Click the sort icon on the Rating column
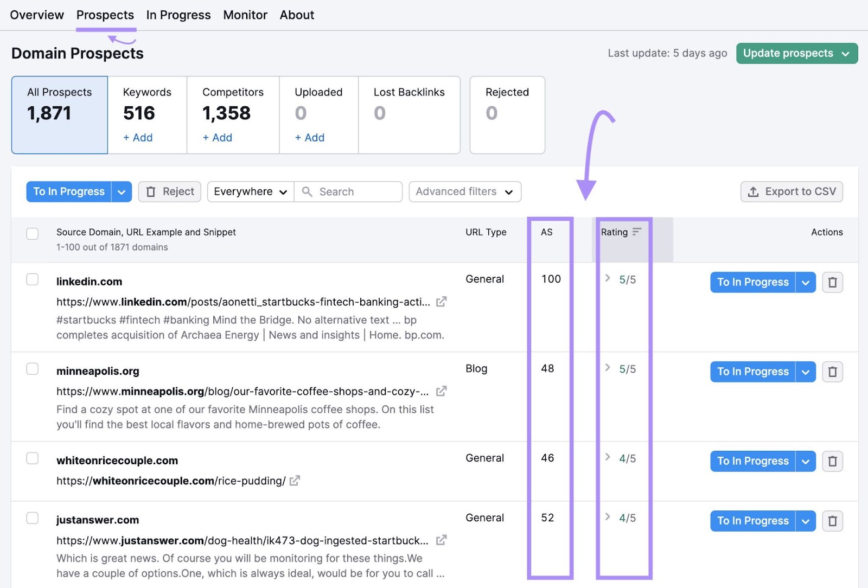The height and width of the screenshot is (588, 868). (x=637, y=232)
